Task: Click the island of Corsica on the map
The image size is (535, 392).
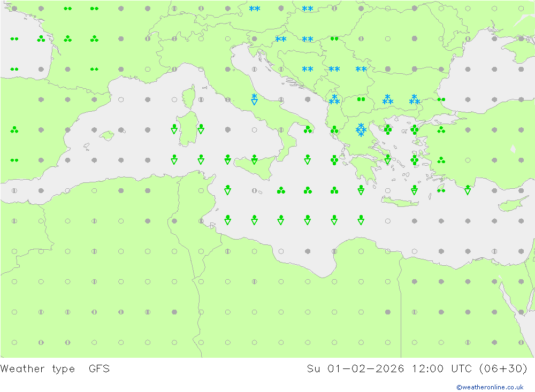Action: [189, 97]
